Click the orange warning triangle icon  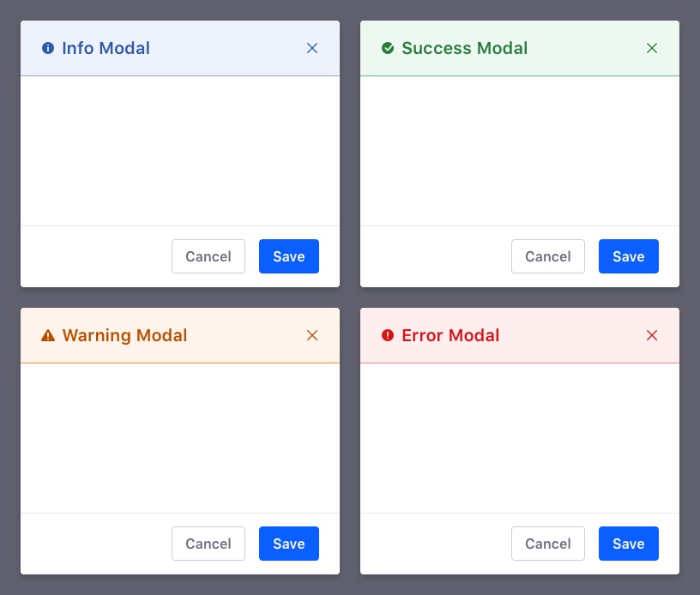pos(48,335)
